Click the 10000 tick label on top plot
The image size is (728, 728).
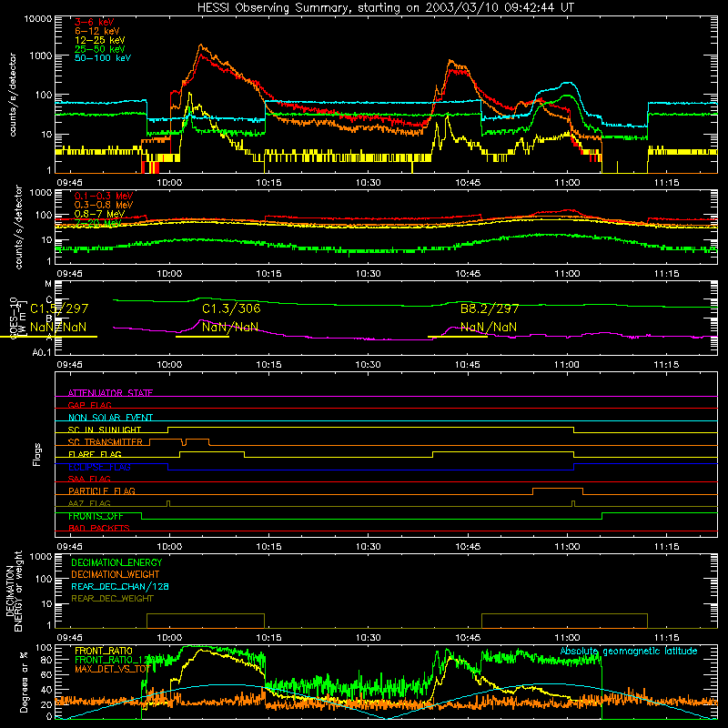tap(38, 19)
